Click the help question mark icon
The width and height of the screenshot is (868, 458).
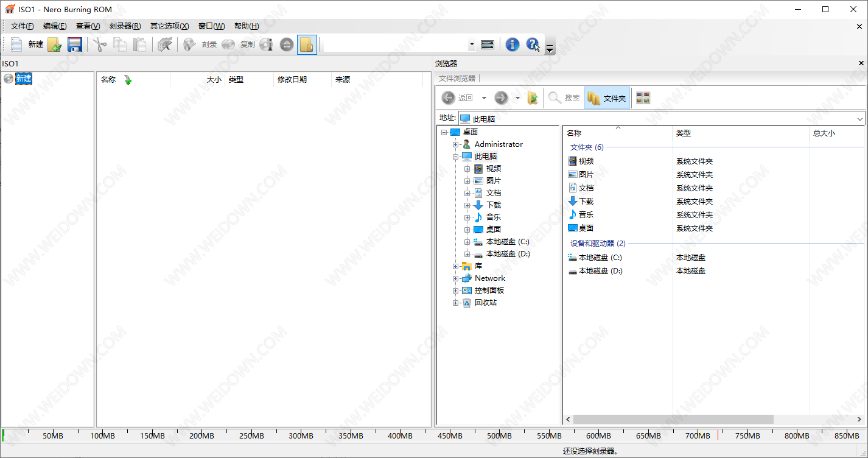tap(533, 44)
